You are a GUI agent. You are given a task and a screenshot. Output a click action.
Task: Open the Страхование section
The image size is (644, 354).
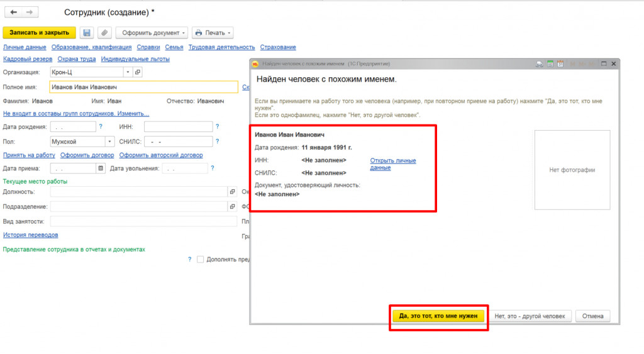point(278,47)
